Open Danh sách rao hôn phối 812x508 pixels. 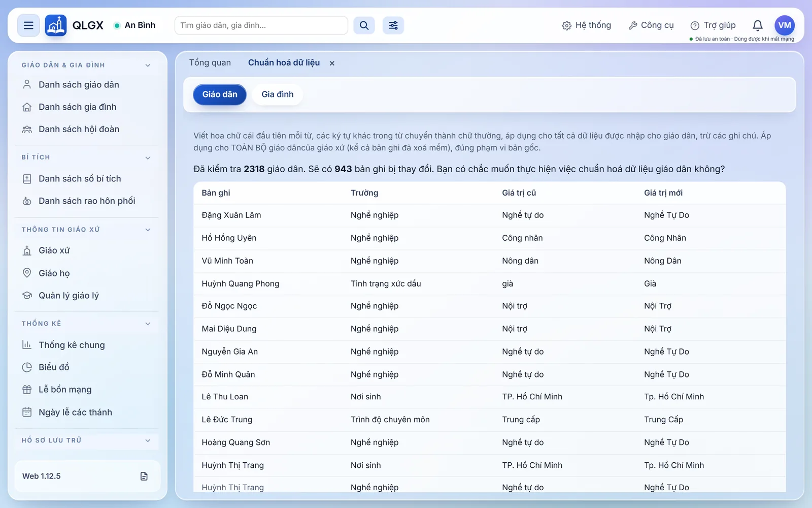point(87,201)
